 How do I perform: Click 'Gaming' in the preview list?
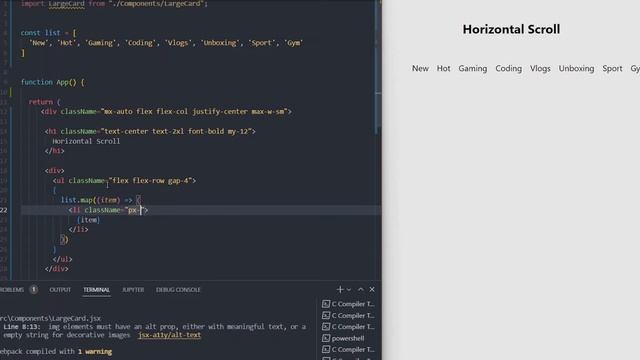(473, 69)
